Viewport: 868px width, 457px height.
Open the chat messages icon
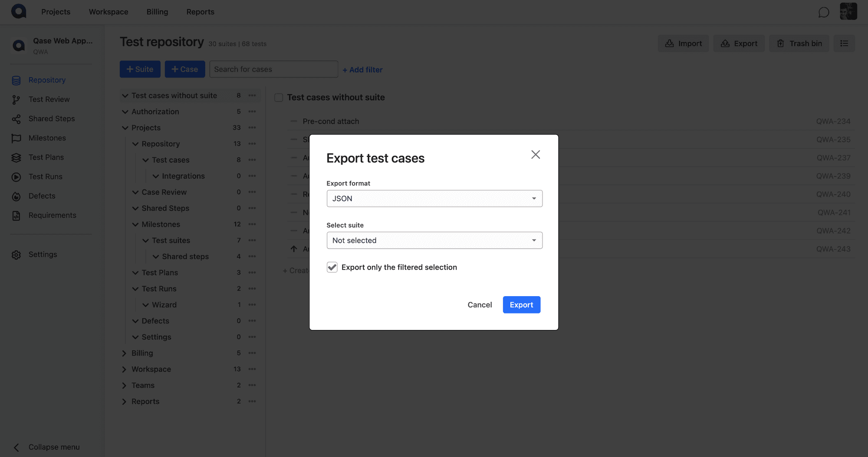pos(823,12)
